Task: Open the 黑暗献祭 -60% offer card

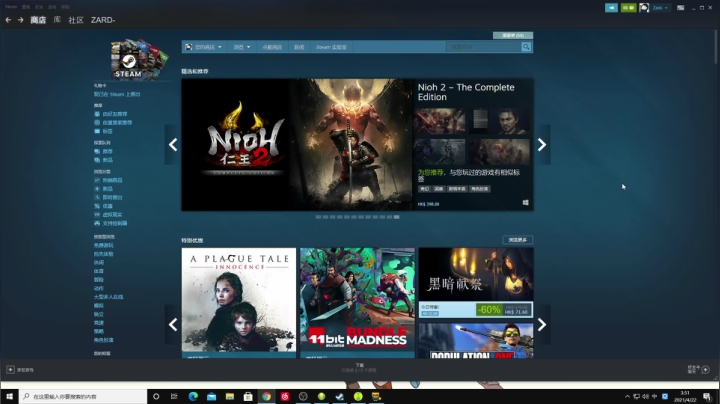Action: 476,283
